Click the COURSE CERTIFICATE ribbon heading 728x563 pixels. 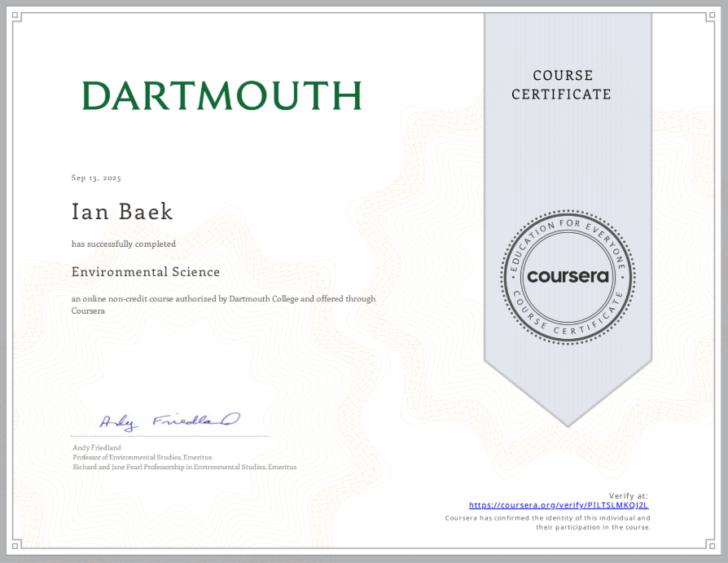click(x=561, y=85)
